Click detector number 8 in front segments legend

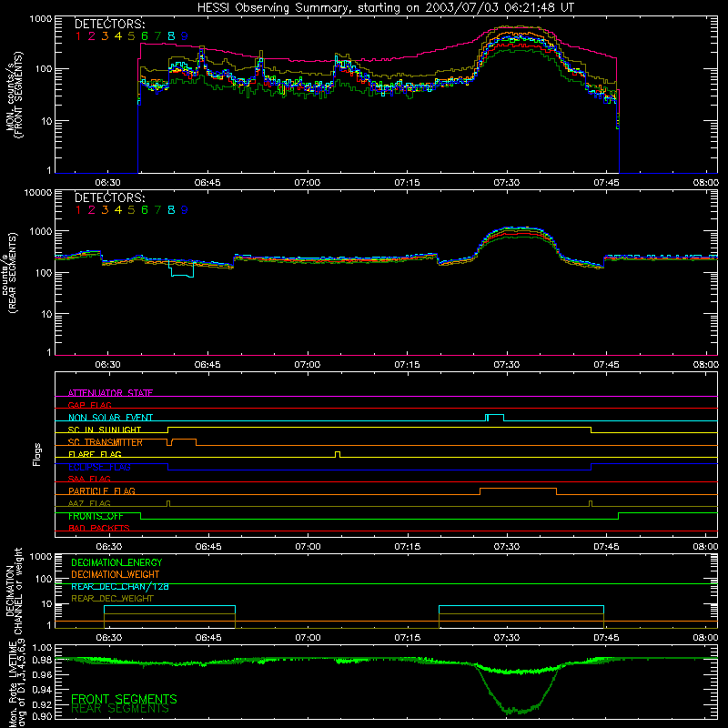[x=171, y=36]
